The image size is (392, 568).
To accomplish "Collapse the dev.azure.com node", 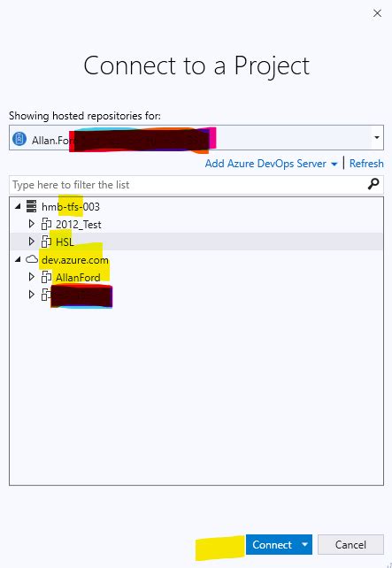I will (18, 259).
